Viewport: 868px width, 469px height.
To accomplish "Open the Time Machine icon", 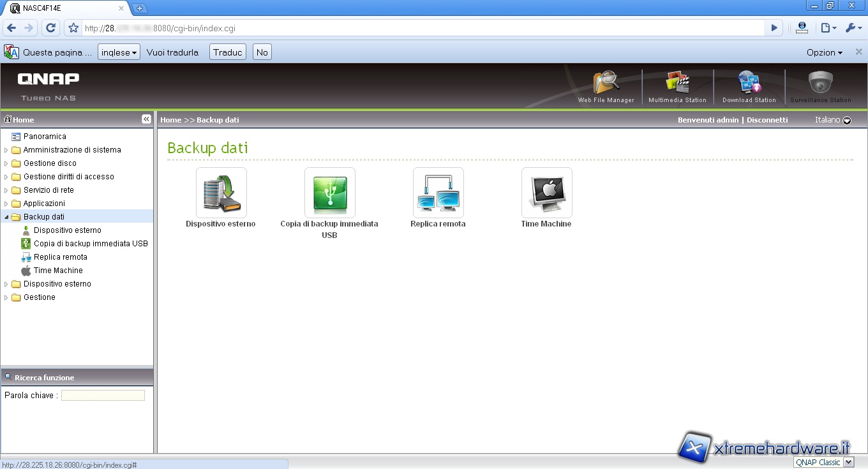I will (x=546, y=193).
